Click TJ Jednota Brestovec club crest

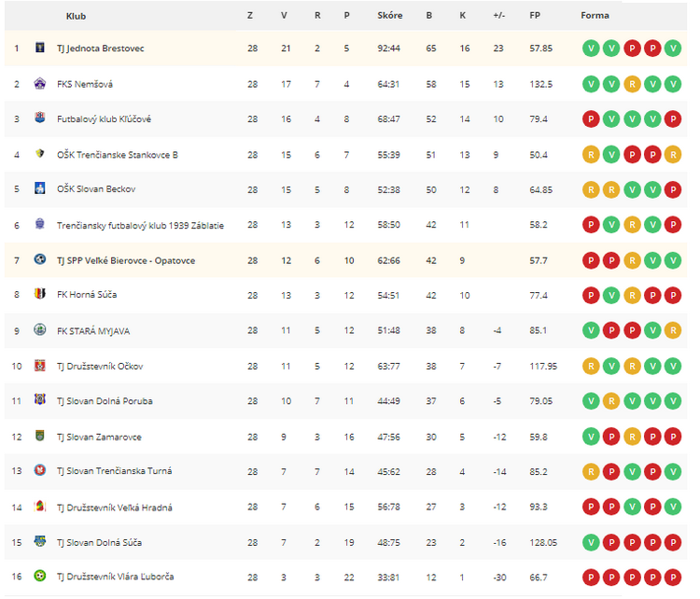[40, 47]
